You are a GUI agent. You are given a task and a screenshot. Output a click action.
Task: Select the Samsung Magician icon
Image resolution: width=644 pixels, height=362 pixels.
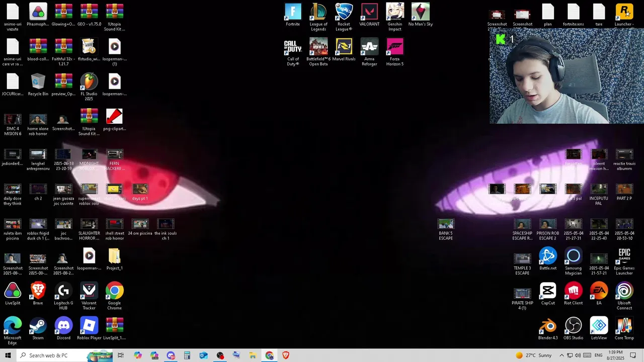[x=573, y=261]
